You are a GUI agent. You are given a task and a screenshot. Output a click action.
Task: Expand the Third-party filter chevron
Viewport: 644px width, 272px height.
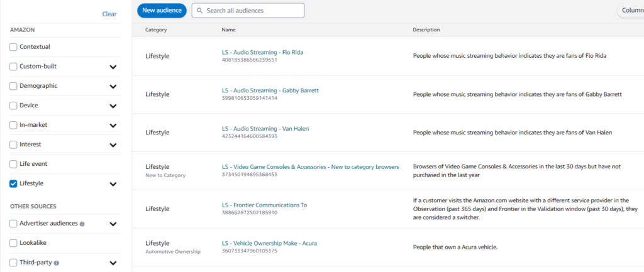[x=113, y=263]
